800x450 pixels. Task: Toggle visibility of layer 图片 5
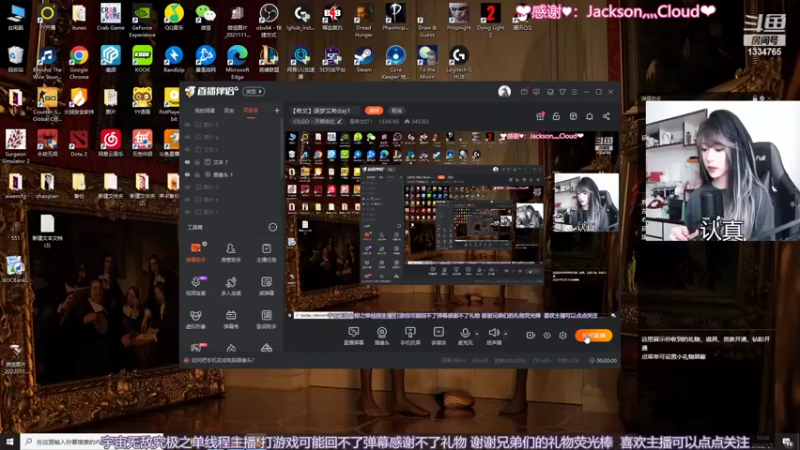click(187, 187)
